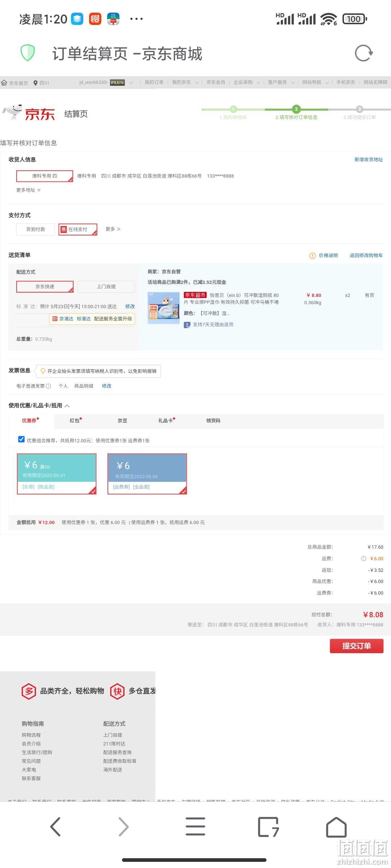Click info icon next to 电子普通发票
This screenshot has width=391, height=868.
pos(49,386)
